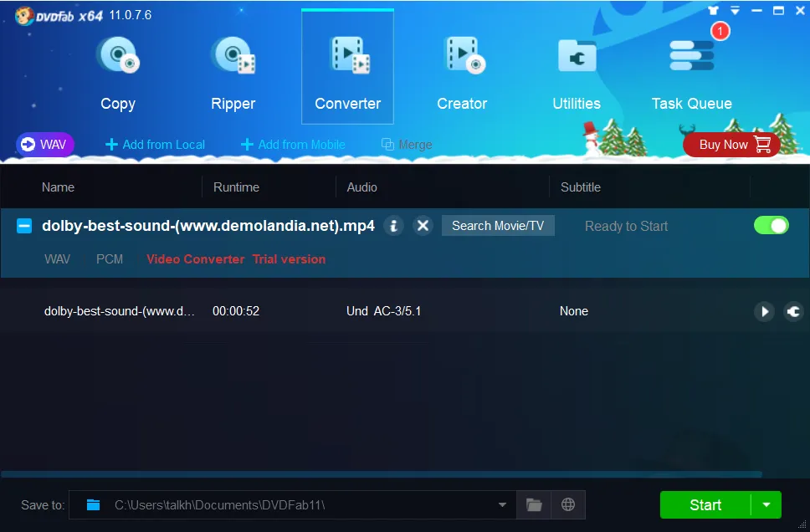Image resolution: width=810 pixels, height=532 pixels.
Task: Open advanced settings wrench icon for the title
Action: (793, 311)
